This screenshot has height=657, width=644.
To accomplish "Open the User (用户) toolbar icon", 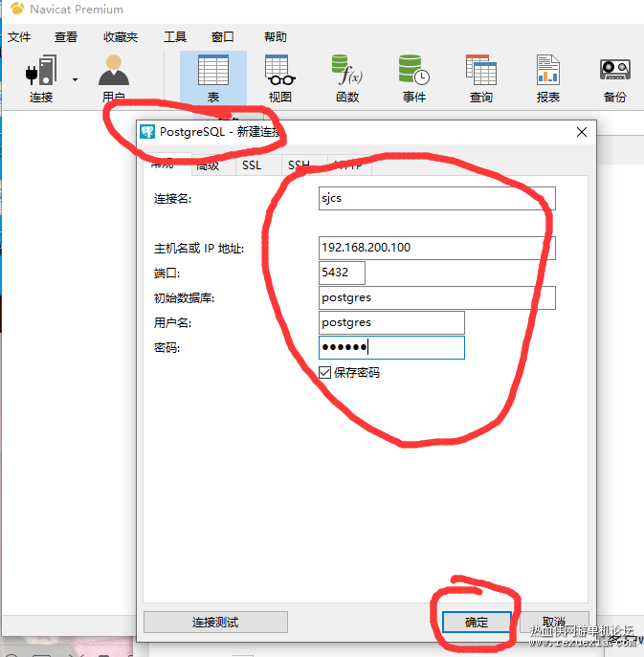I will click(114, 70).
